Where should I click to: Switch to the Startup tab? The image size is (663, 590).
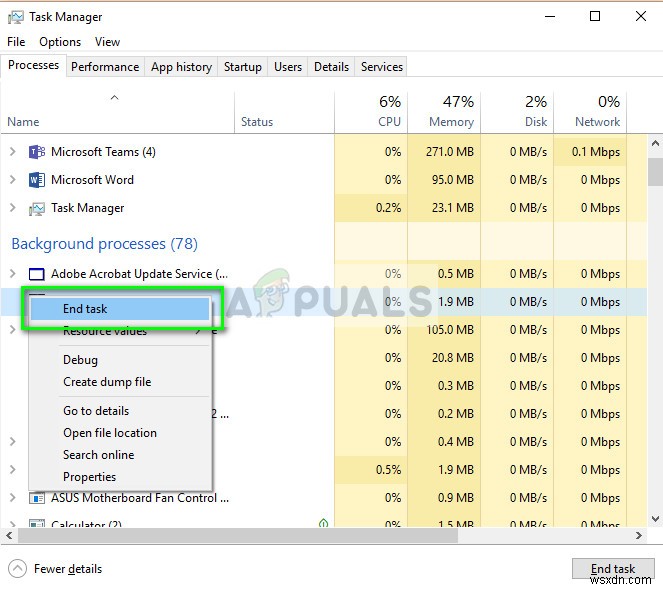click(x=243, y=67)
